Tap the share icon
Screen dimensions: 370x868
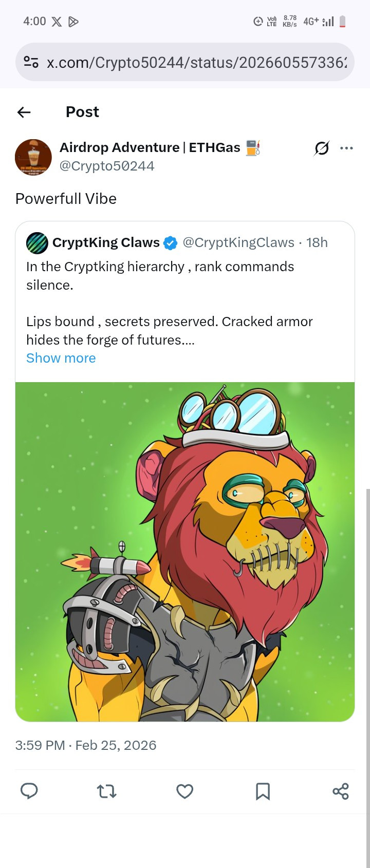[x=341, y=791]
